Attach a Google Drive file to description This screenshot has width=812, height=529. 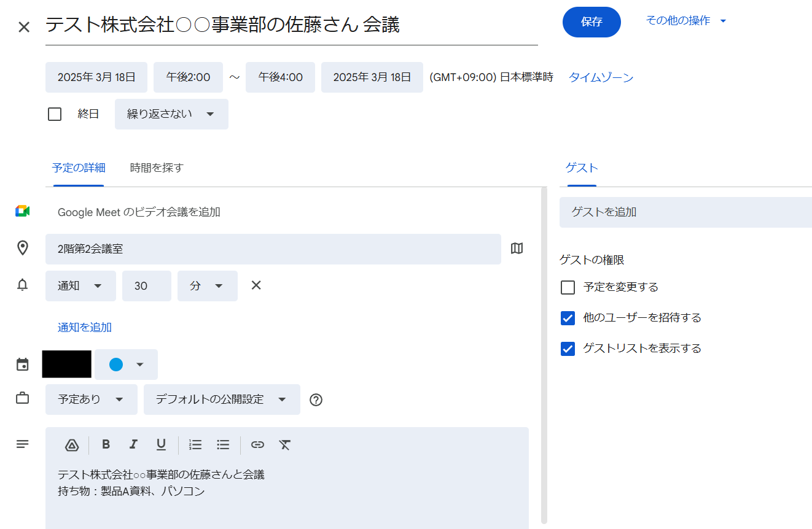tap(72, 445)
